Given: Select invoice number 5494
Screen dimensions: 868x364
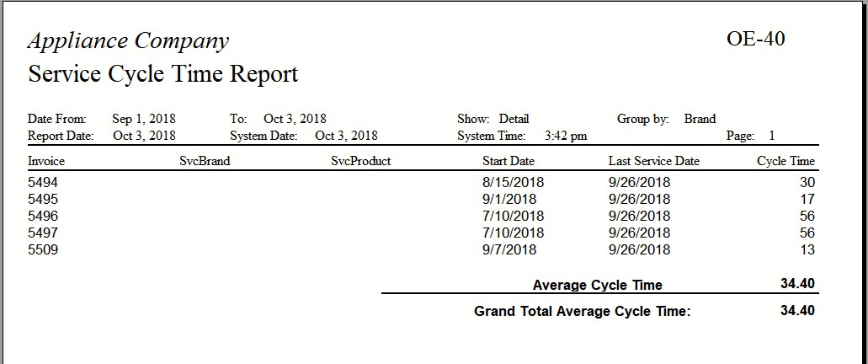Looking at the screenshot, I should [43, 182].
